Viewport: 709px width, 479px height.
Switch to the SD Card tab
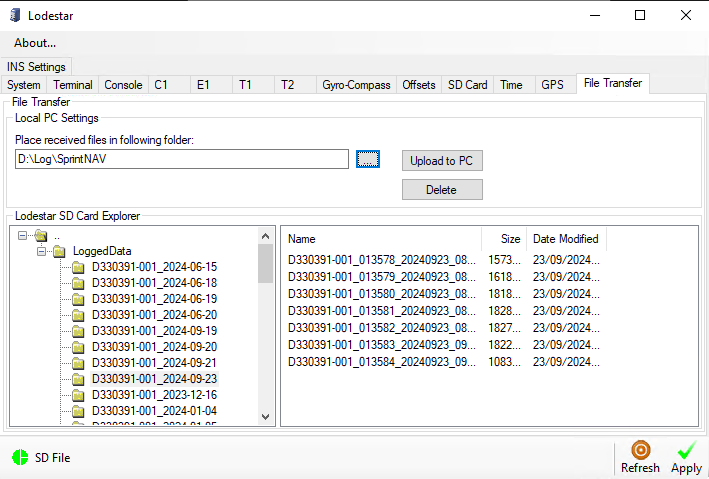click(467, 85)
